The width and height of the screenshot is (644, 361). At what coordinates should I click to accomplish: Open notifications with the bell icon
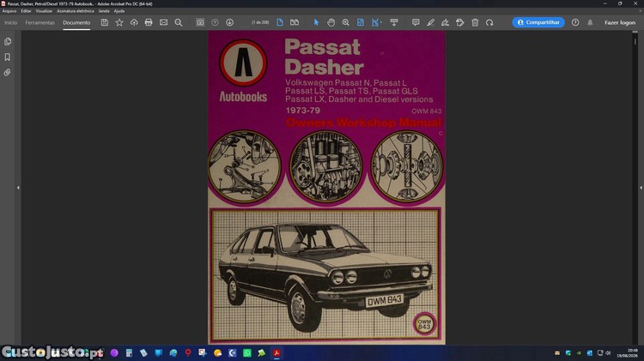590,22
